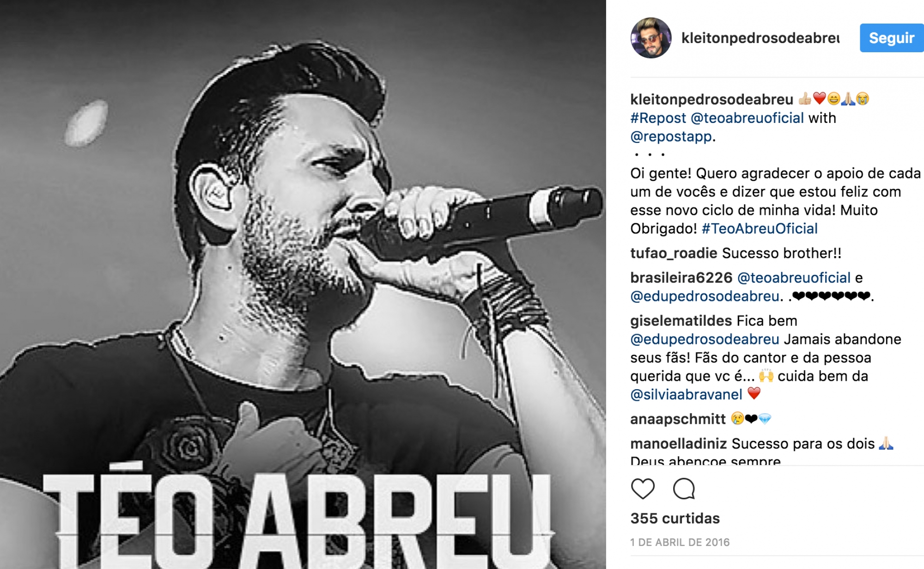Open the @repostapp mention
This screenshot has height=569, width=924.
point(671,136)
